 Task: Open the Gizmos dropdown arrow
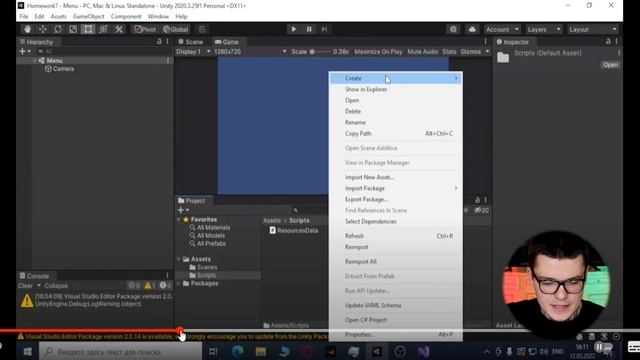487,52
